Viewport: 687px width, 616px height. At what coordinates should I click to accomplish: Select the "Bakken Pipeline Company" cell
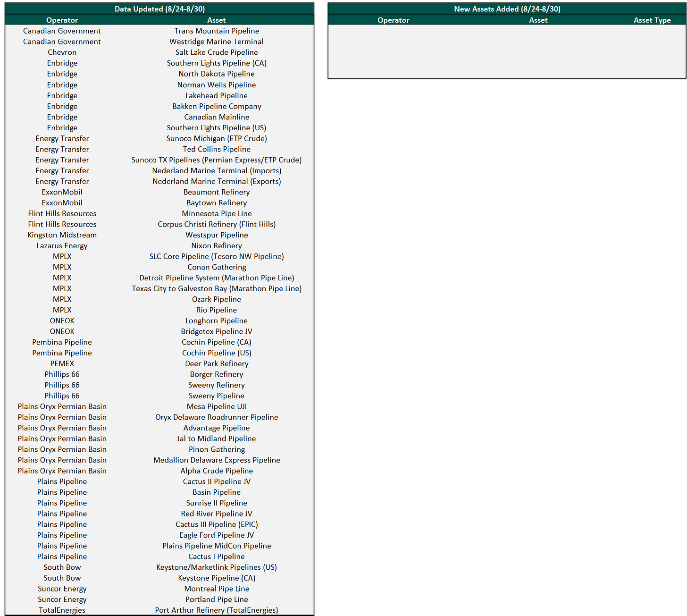217,107
